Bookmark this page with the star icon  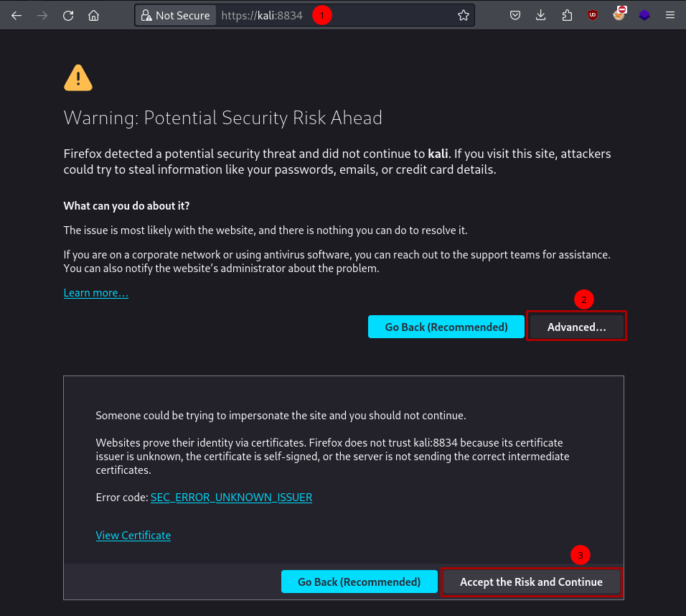(x=463, y=14)
